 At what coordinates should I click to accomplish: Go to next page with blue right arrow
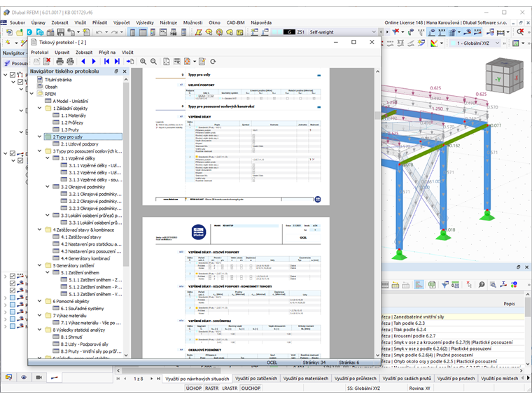click(94, 62)
